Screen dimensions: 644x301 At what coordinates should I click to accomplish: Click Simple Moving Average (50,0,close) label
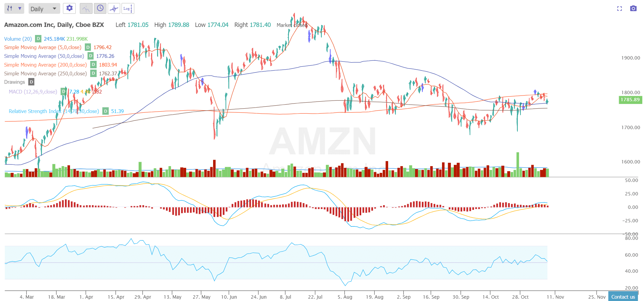(44, 56)
